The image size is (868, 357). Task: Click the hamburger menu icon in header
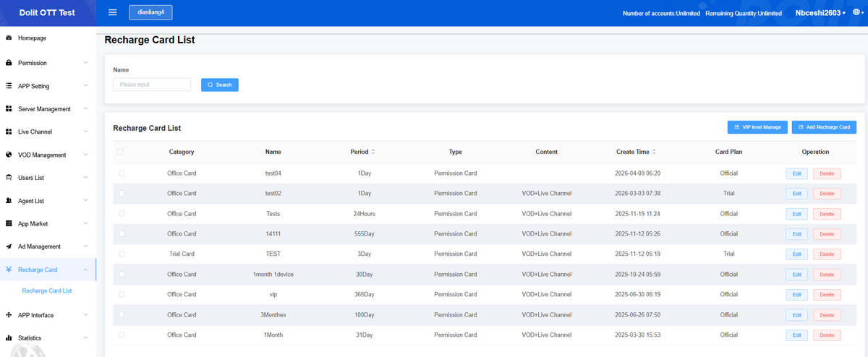pyautogui.click(x=112, y=12)
